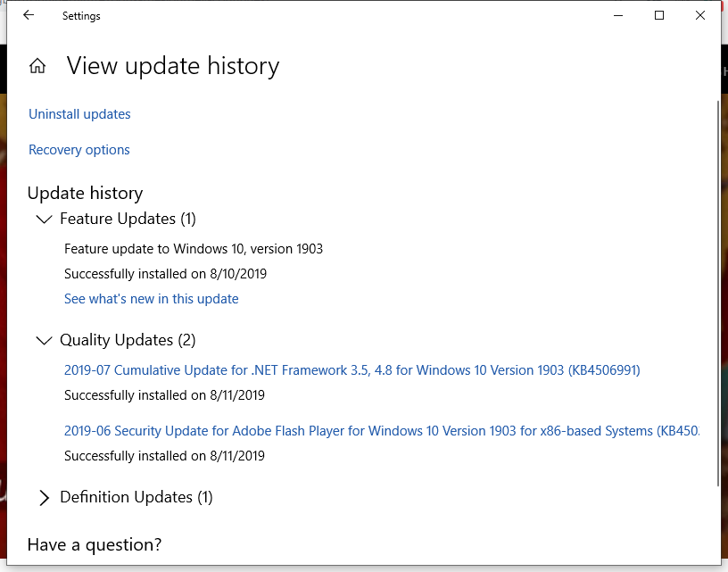Click the Feature Updates (1) heading
The image size is (728, 572).
pos(128,219)
